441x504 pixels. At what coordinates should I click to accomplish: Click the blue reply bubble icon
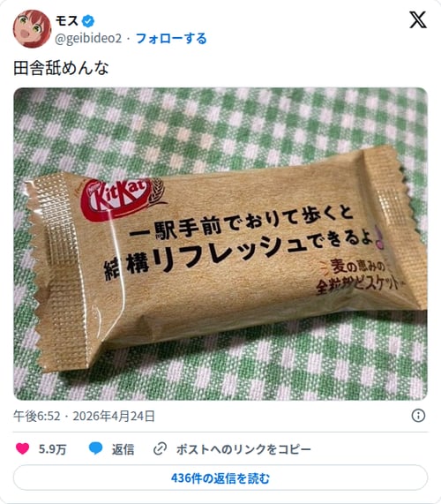95,448
